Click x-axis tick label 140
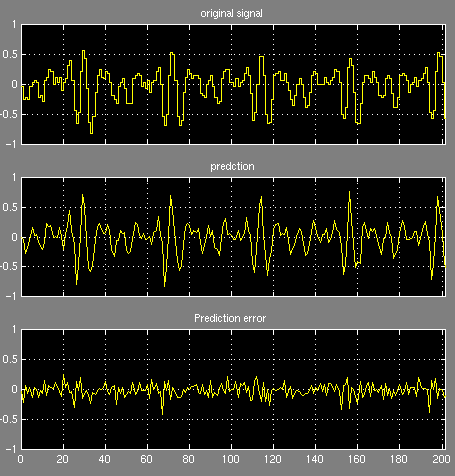Image resolution: width=455 pixels, height=476 pixels. pyautogui.click(x=315, y=459)
